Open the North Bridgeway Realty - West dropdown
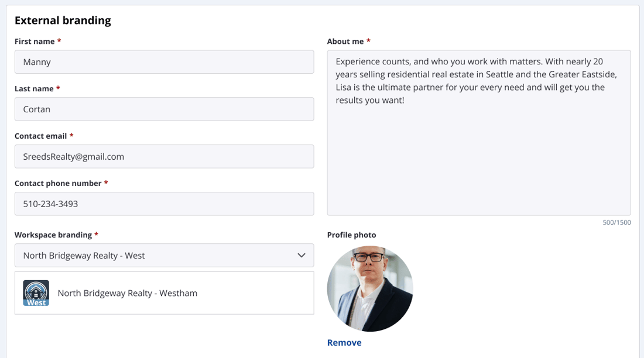The width and height of the screenshot is (644, 358). [164, 256]
